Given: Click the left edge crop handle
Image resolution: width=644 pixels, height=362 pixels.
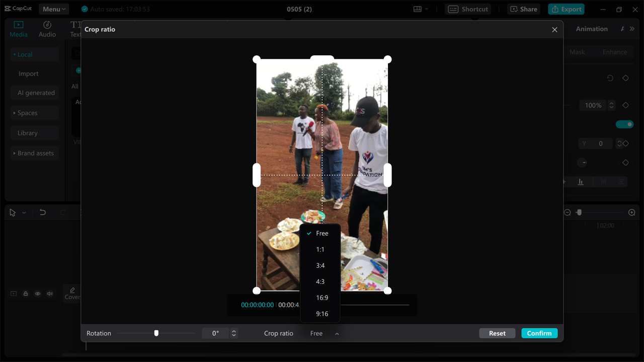Looking at the screenshot, I should [x=257, y=175].
